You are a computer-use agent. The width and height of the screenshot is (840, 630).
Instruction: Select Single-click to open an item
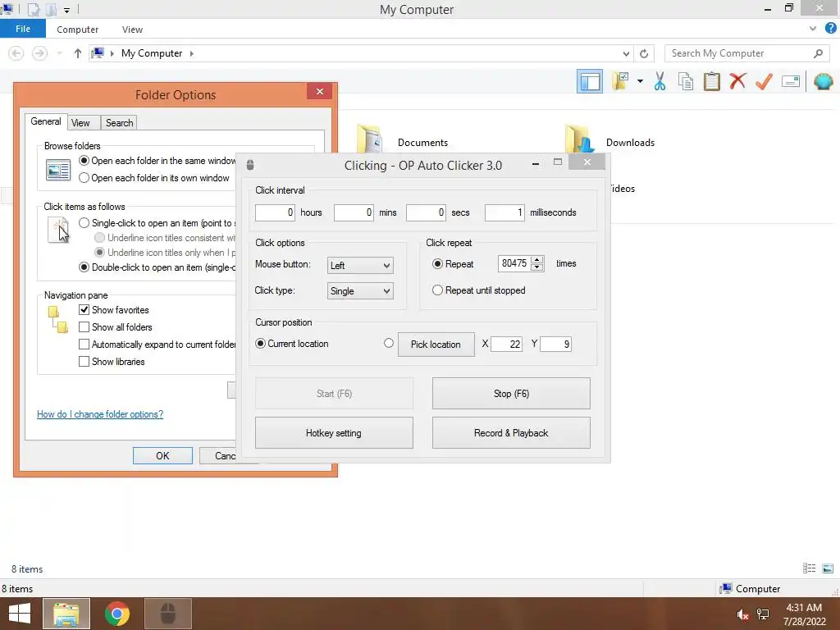84,223
